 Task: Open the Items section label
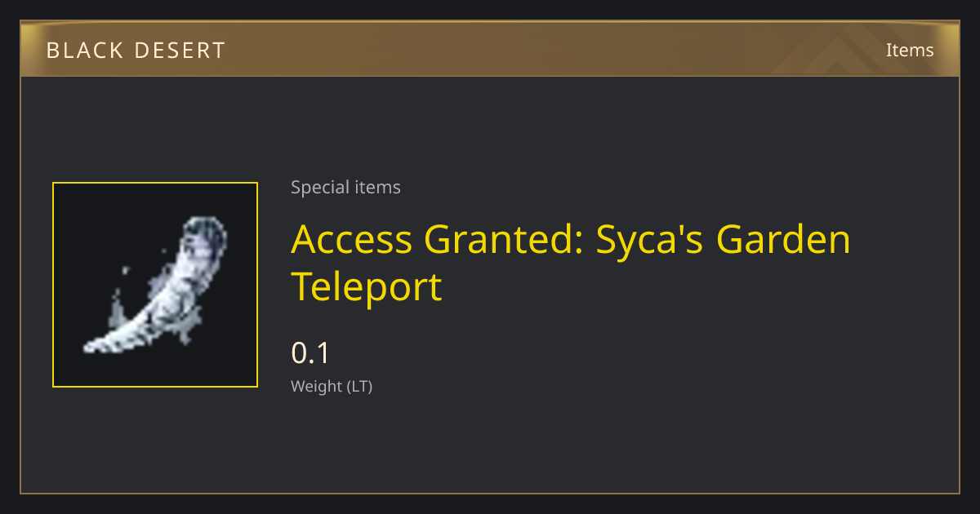tap(910, 50)
